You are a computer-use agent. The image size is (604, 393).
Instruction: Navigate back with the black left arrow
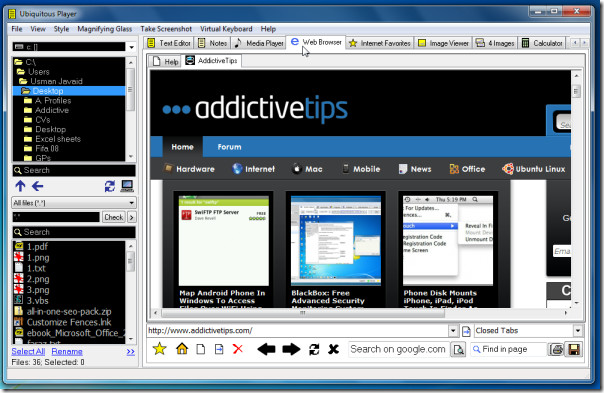point(266,349)
